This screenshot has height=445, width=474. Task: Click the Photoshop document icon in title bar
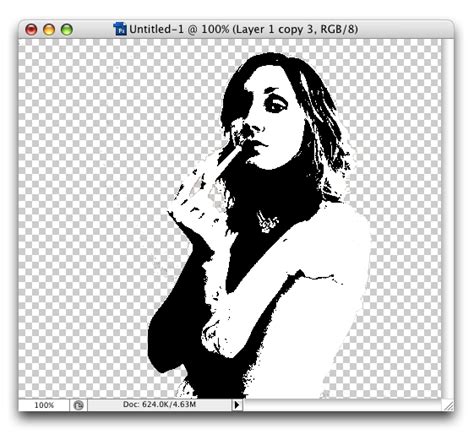click(x=120, y=29)
